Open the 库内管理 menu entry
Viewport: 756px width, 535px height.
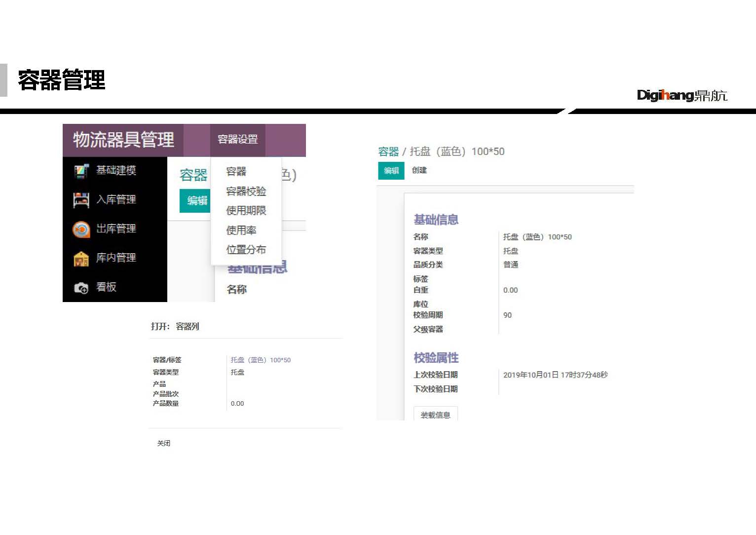(x=116, y=258)
